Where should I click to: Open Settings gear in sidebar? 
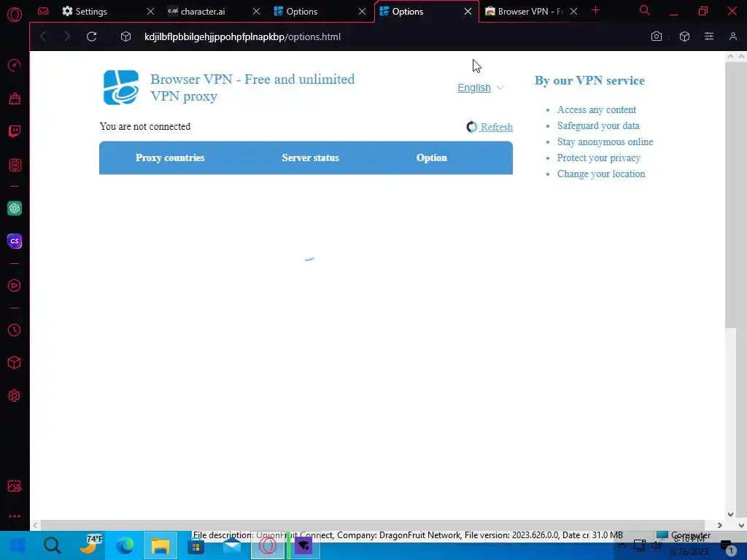click(15, 396)
